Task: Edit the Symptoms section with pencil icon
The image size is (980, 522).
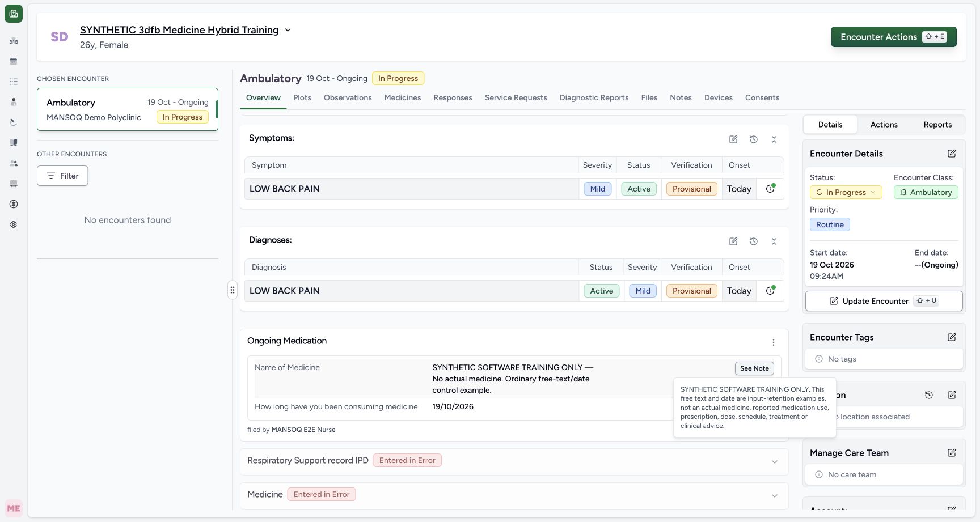Action: point(733,139)
